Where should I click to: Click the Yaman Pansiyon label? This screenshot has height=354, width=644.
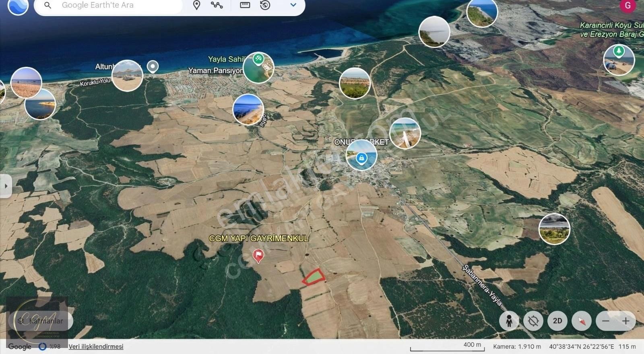pos(215,70)
